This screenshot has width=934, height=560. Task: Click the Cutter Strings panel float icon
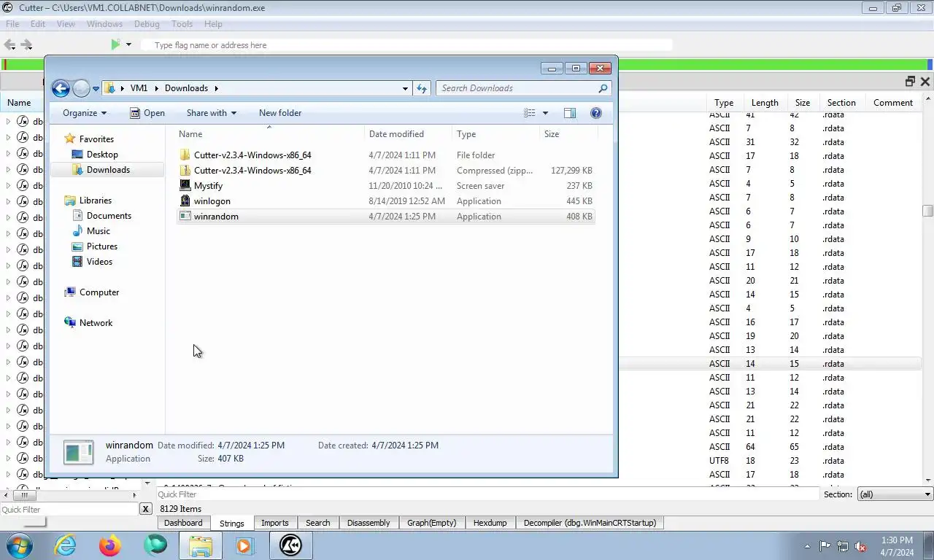(910, 82)
